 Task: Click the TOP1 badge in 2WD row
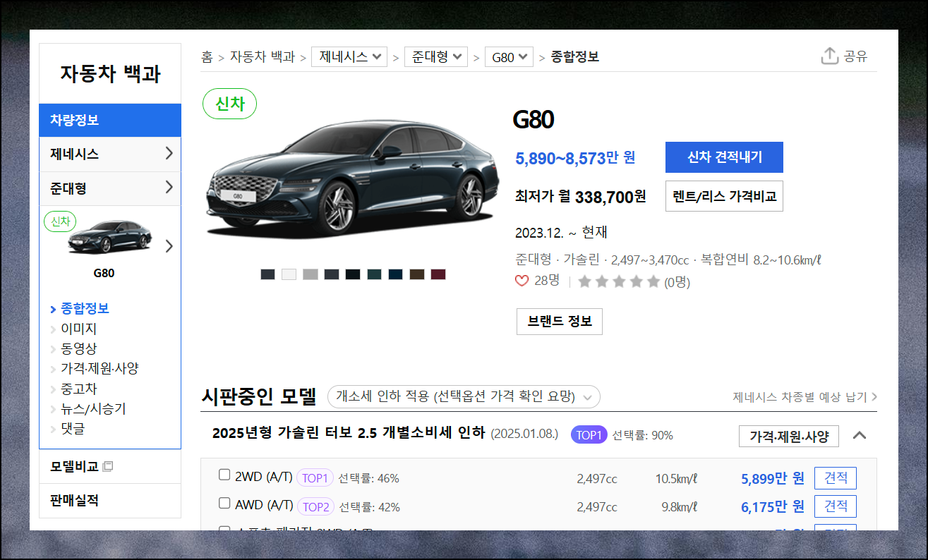coord(315,478)
